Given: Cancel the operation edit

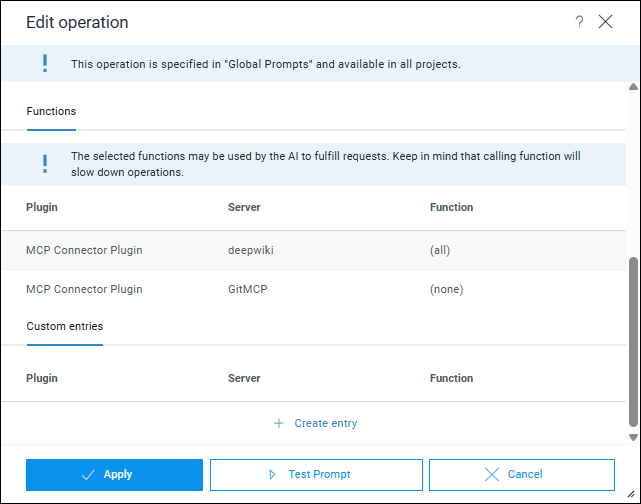Looking at the screenshot, I should pos(521,474).
